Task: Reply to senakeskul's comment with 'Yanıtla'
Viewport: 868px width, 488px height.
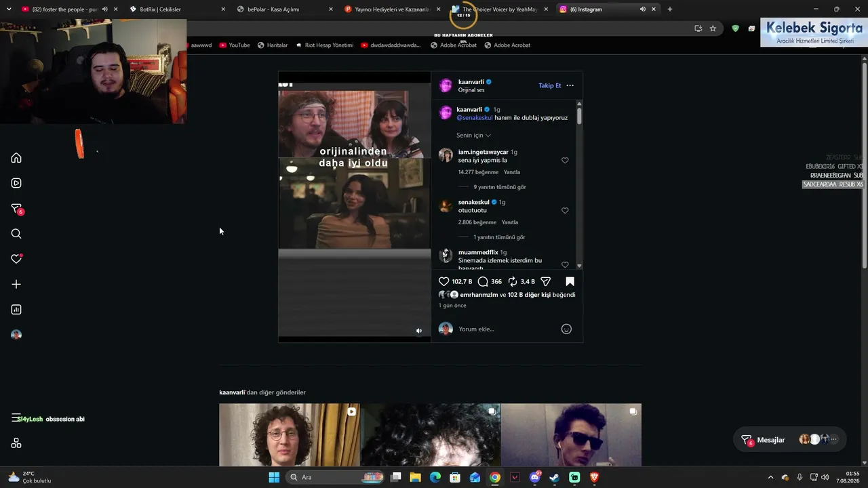Action: tap(510, 222)
